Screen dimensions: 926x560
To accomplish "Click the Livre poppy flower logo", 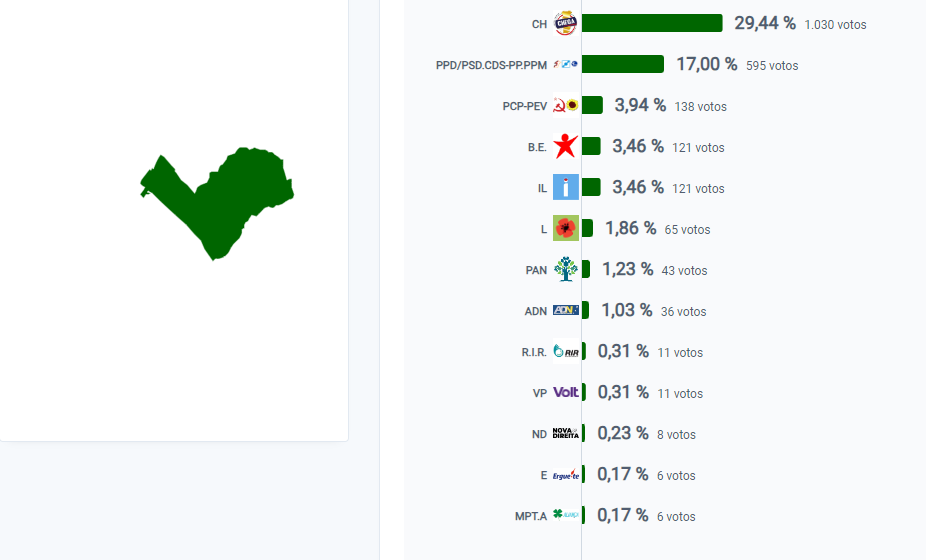I will 565,228.
